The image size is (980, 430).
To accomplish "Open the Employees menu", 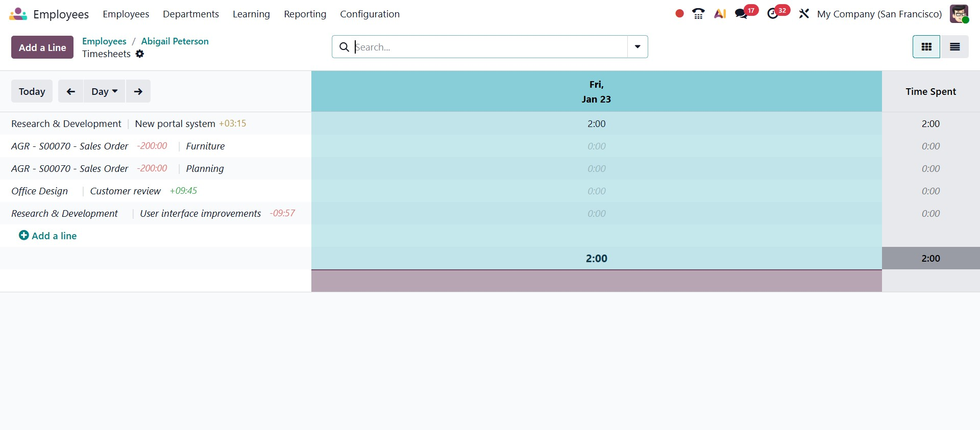I will [x=126, y=14].
